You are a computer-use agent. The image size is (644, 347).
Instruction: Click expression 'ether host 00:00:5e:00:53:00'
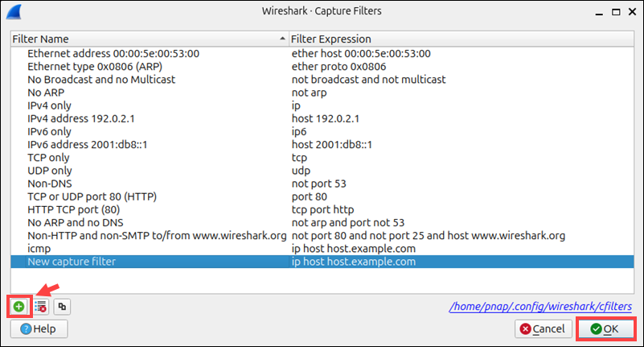(x=361, y=53)
